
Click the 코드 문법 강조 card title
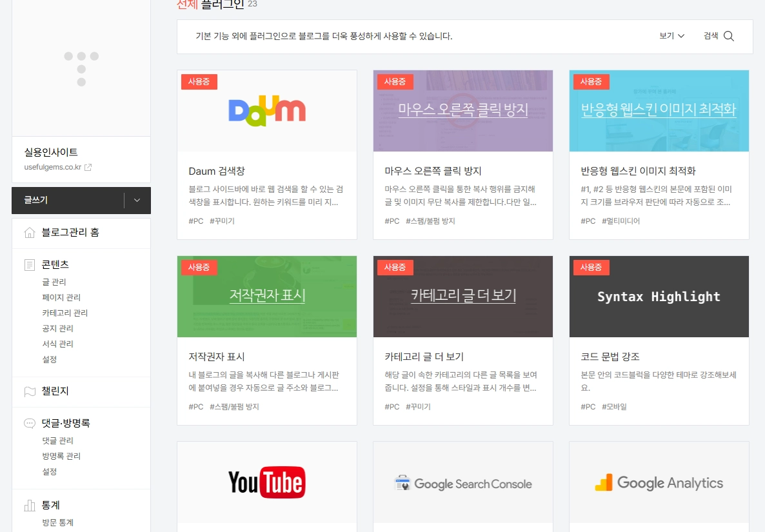[610, 357]
